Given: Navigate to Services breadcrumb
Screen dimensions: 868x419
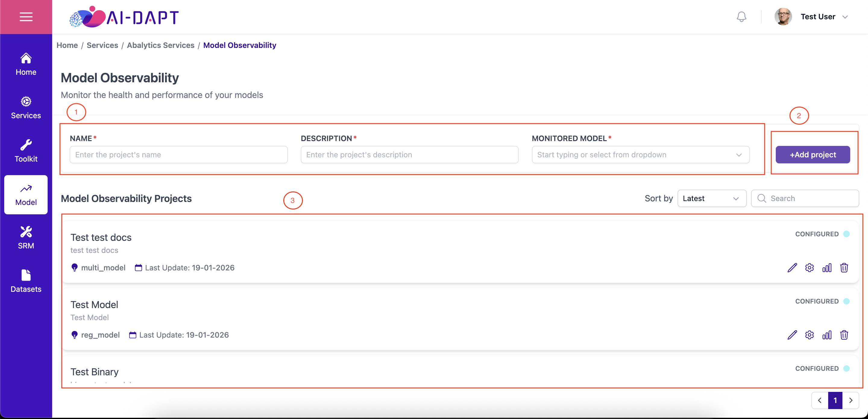Looking at the screenshot, I should pos(102,45).
